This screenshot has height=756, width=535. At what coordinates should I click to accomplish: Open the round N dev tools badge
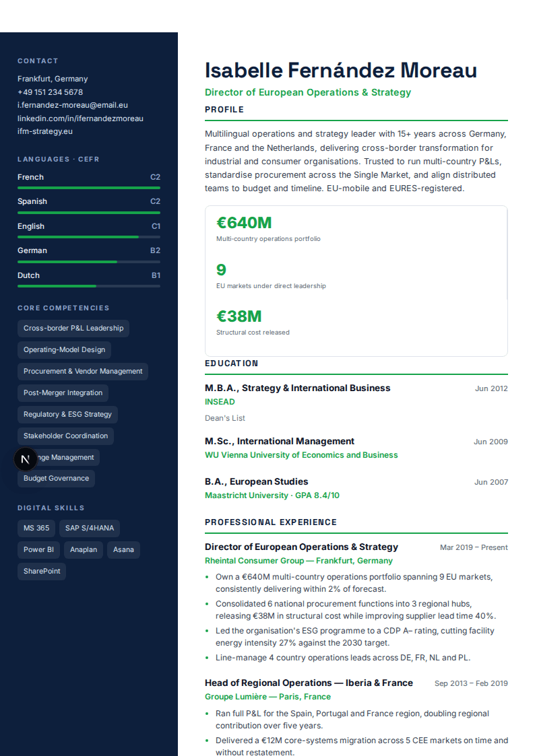point(25,459)
